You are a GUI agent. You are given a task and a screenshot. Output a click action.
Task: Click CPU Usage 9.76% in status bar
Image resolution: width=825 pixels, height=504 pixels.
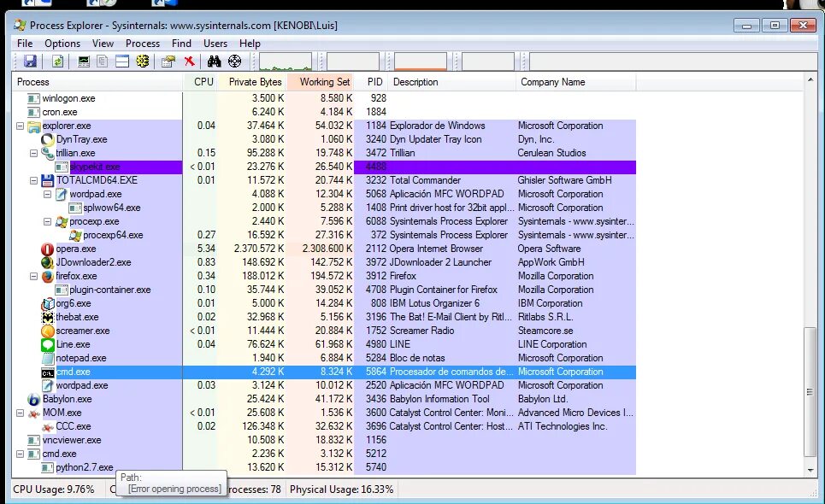tap(54, 489)
